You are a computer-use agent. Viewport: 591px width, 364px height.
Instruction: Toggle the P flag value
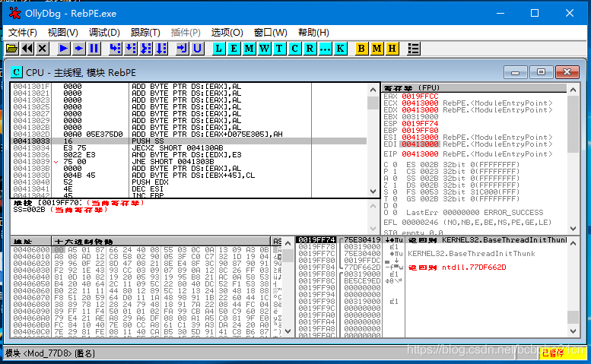[395, 171]
